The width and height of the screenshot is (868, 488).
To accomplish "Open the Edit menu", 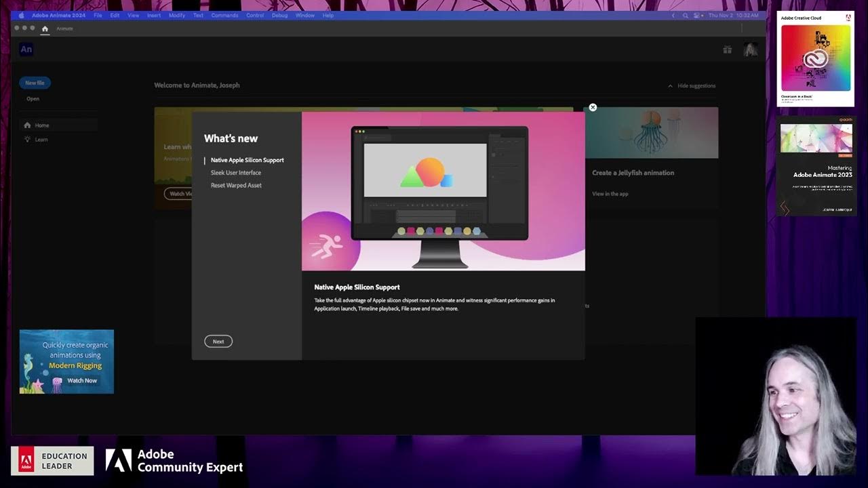I will click(x=115, y=15).
